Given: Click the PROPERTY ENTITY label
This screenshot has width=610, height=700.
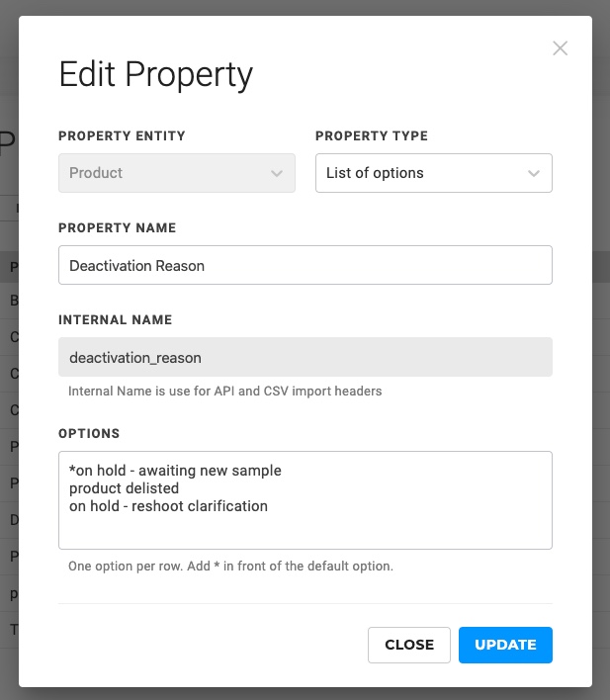Looking at the screenshot, I should point(122,136).
